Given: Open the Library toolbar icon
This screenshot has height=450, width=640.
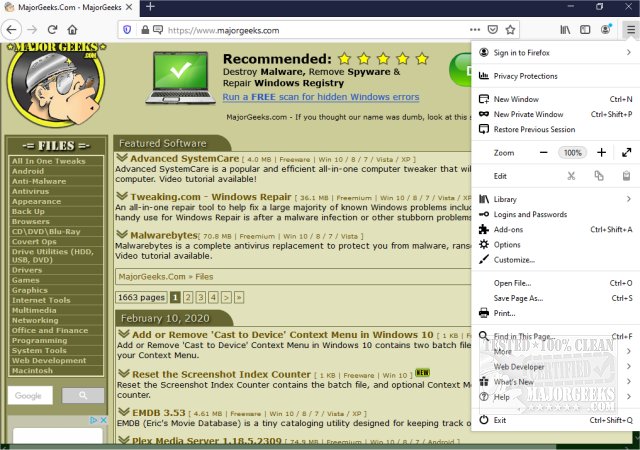Looking at the screenshot, I should (x=565, y=29).
